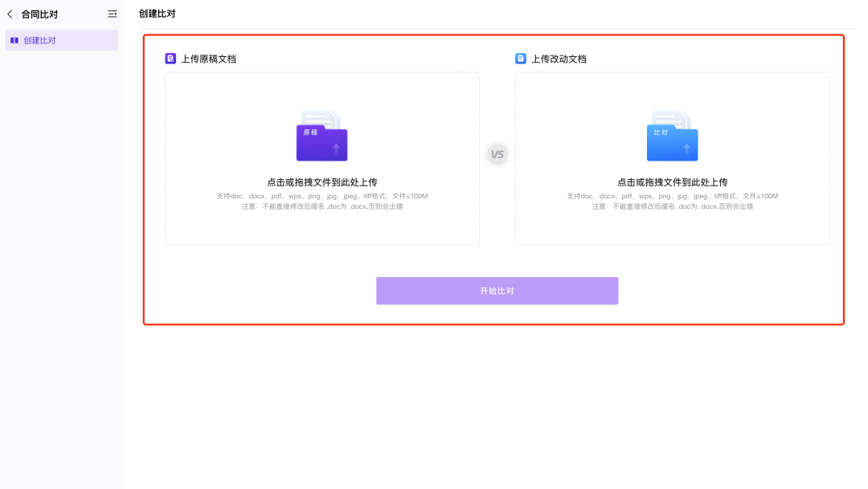
Task: Click the 上传改动文档 section heading
Action: point(559,59)
